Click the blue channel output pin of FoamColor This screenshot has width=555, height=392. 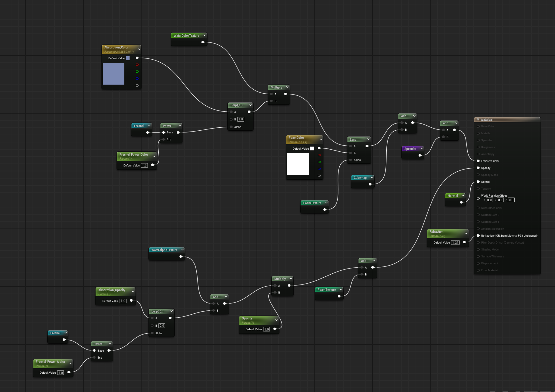click(319, 169)
